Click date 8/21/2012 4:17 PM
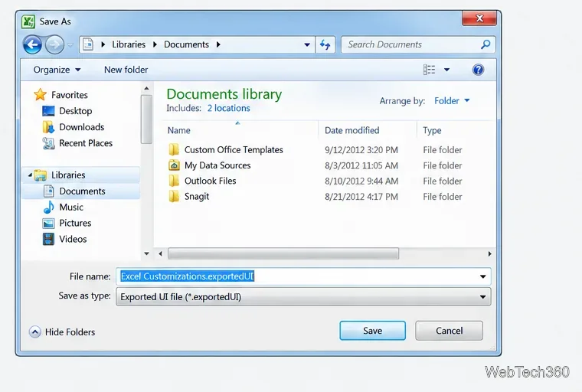Viewport: 582px width, 392px height. [x=361, y=197]
